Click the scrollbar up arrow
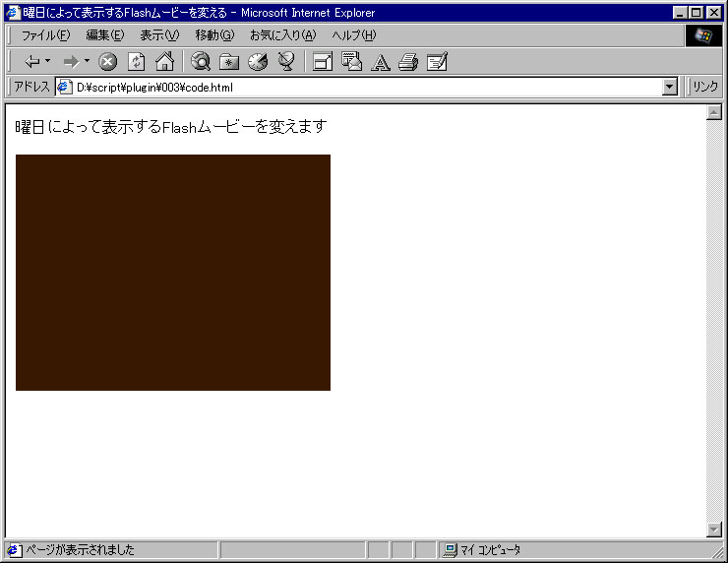The width and height of the screenshot is (728, 563). (714, 112)
